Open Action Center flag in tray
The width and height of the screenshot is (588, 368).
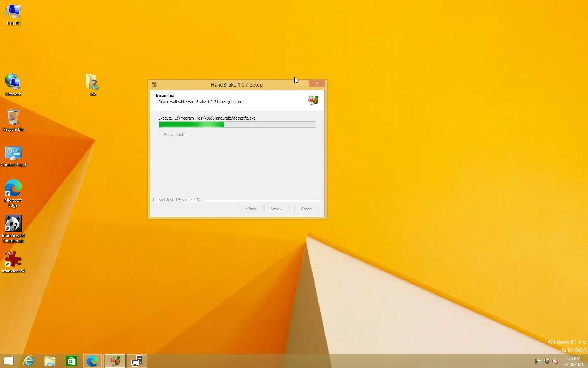[x=538, y=361]
